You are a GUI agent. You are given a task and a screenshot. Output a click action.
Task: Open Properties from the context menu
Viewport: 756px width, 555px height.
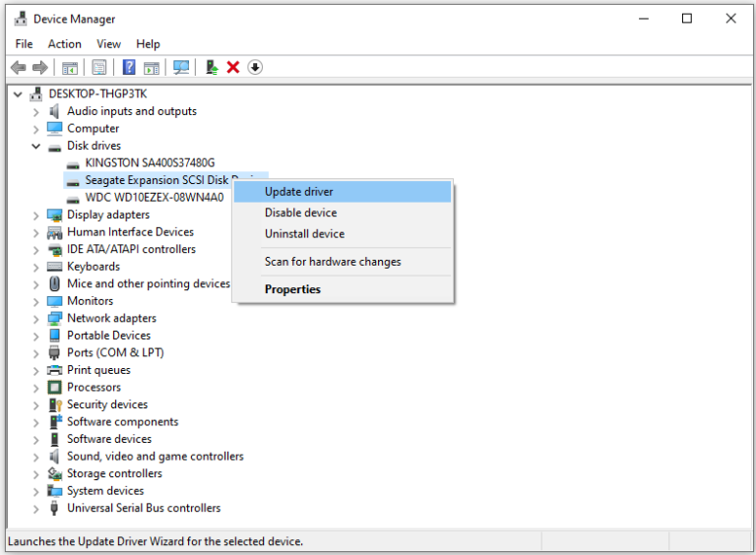coord(343,289)
